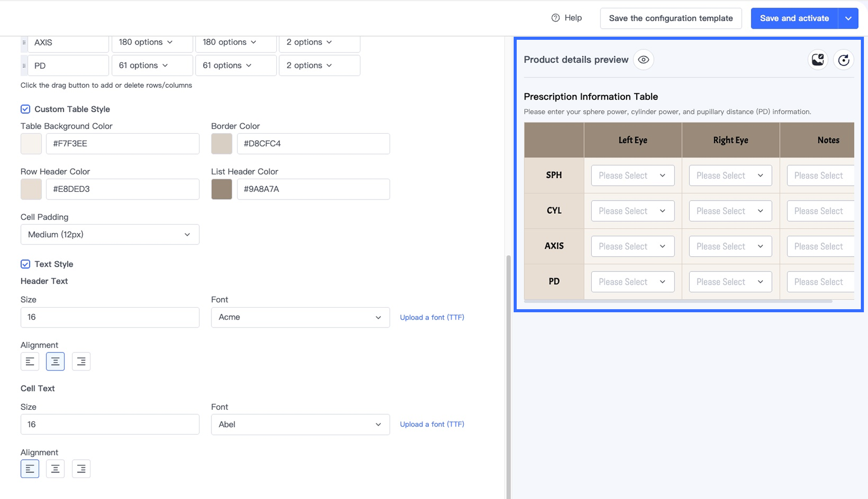This screenshot has width=868, height=499.
Task: Set header text alignment to right
Action: [x=81, y=361]
